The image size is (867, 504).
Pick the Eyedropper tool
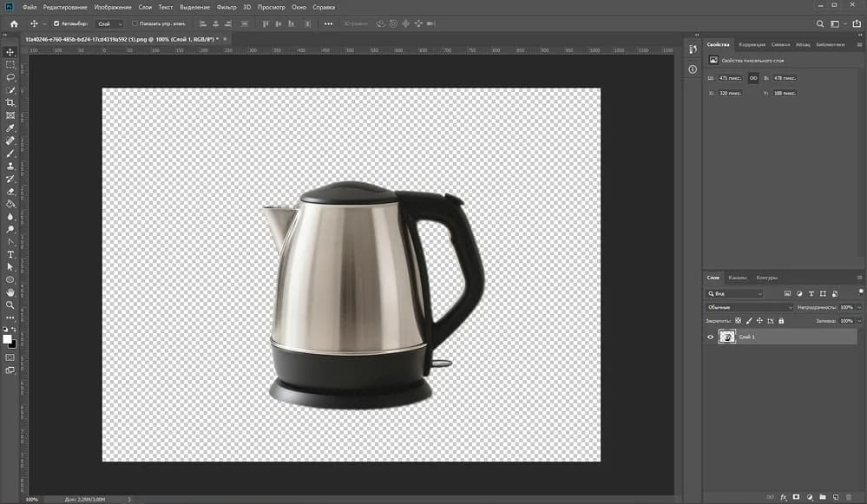point(10,128)
